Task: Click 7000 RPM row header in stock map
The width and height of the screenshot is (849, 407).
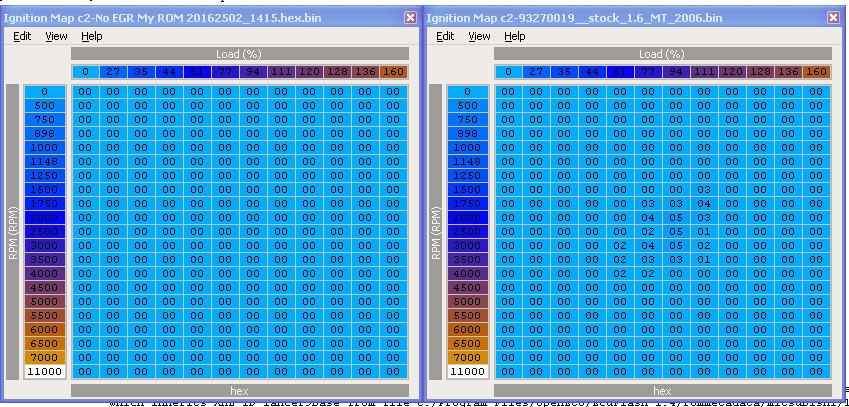Action: 468,358
